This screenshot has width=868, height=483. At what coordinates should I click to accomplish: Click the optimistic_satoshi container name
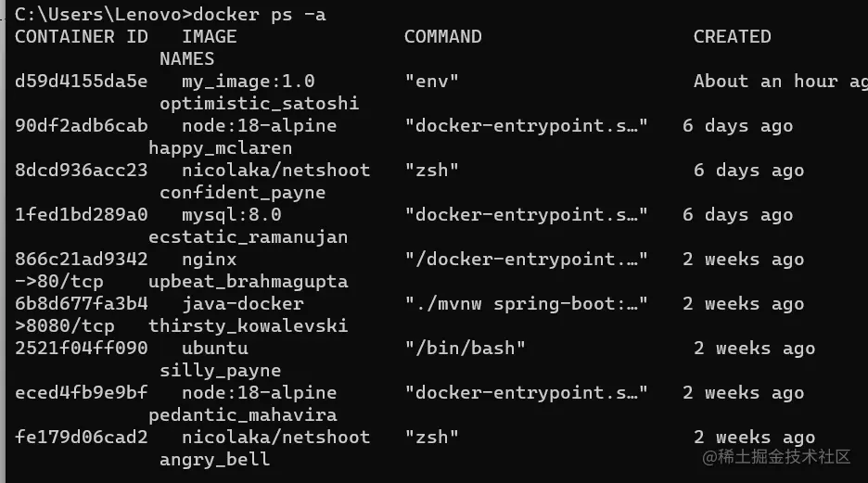tap(259, 104)
